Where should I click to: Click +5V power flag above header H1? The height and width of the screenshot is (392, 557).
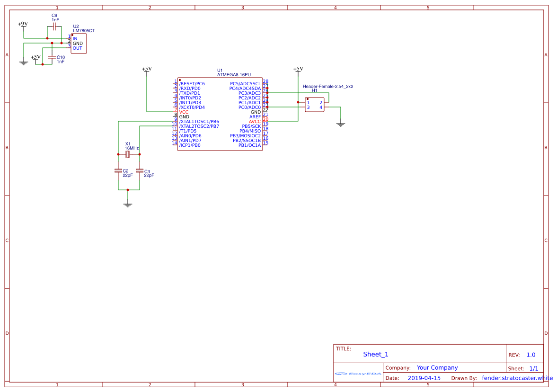[298, 69]
